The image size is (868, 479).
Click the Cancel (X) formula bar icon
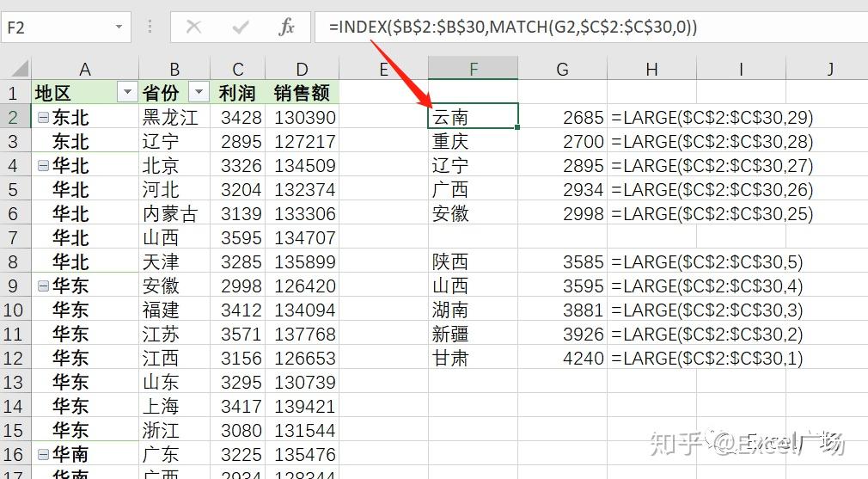(x=193, y=27)
